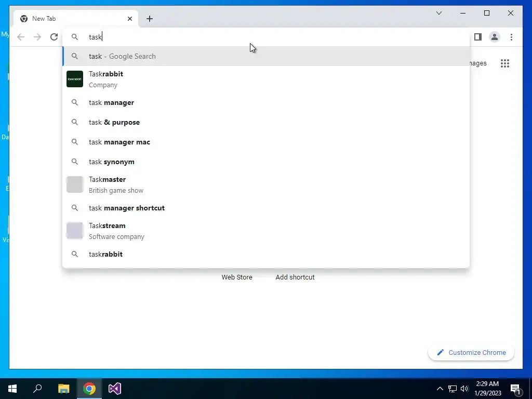
Task: Open Visual Studio from the taskbar
Action: pyautogui.click(x=115, y=389)
